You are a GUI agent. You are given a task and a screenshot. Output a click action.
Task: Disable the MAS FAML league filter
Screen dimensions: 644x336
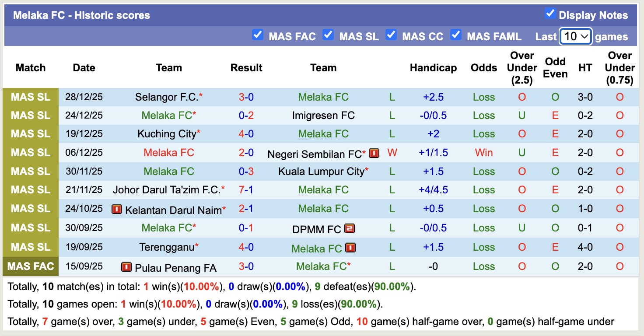[456, 35]
